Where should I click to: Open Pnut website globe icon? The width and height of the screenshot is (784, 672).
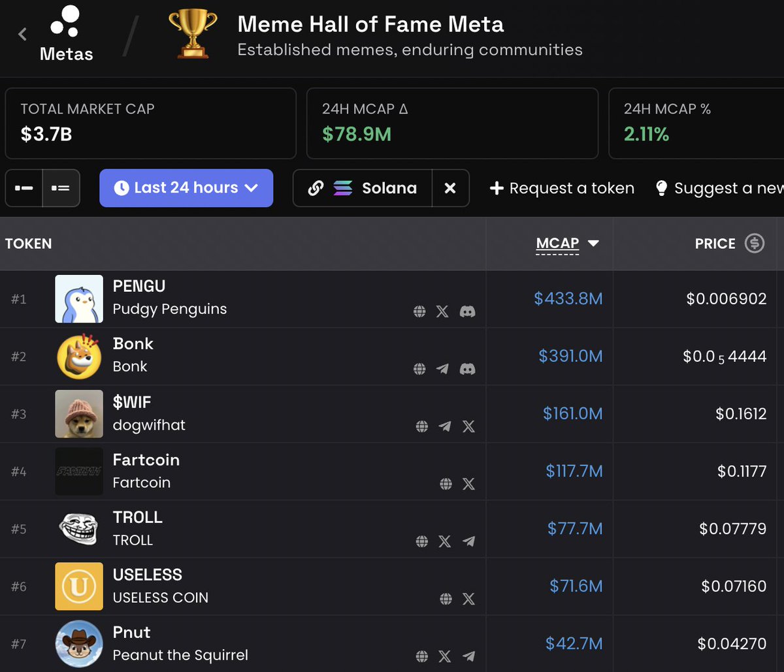pyautogui.click(x=422, y=656)
